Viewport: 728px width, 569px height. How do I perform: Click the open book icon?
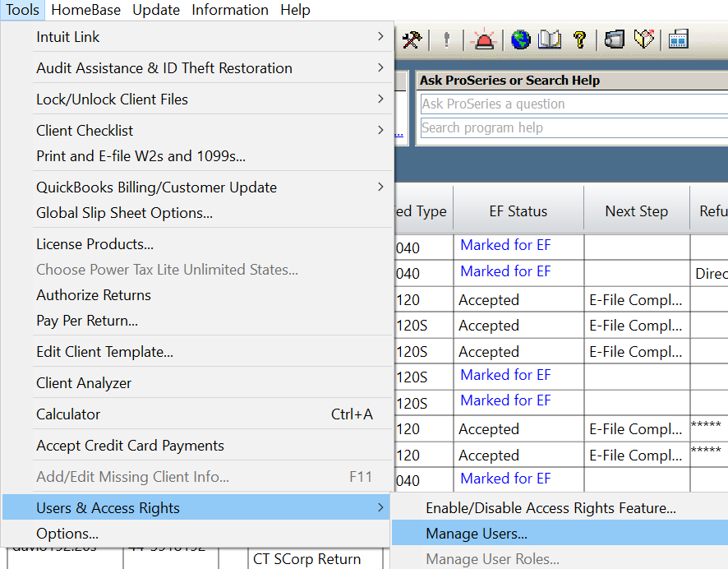click(549, 39)
